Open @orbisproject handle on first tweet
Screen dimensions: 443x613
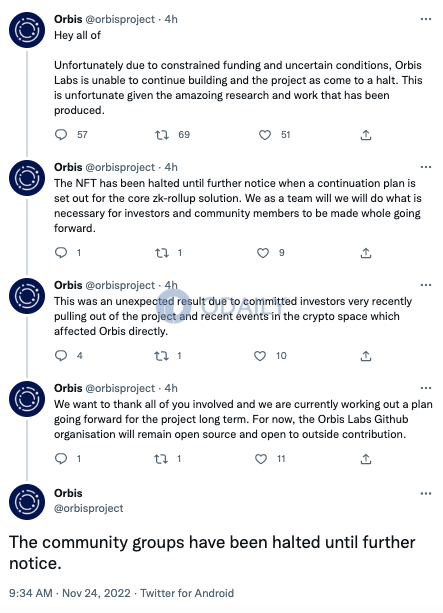tap(120, 19)
